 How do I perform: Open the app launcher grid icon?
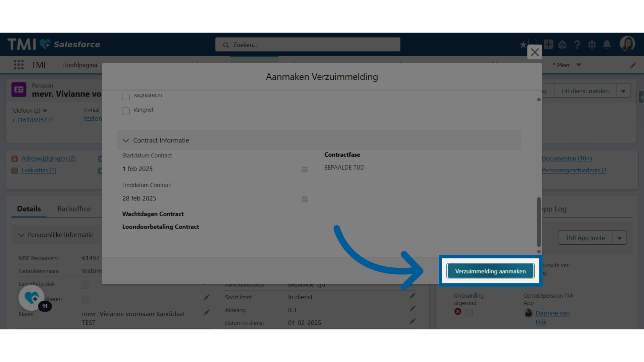tap(19, 65)
